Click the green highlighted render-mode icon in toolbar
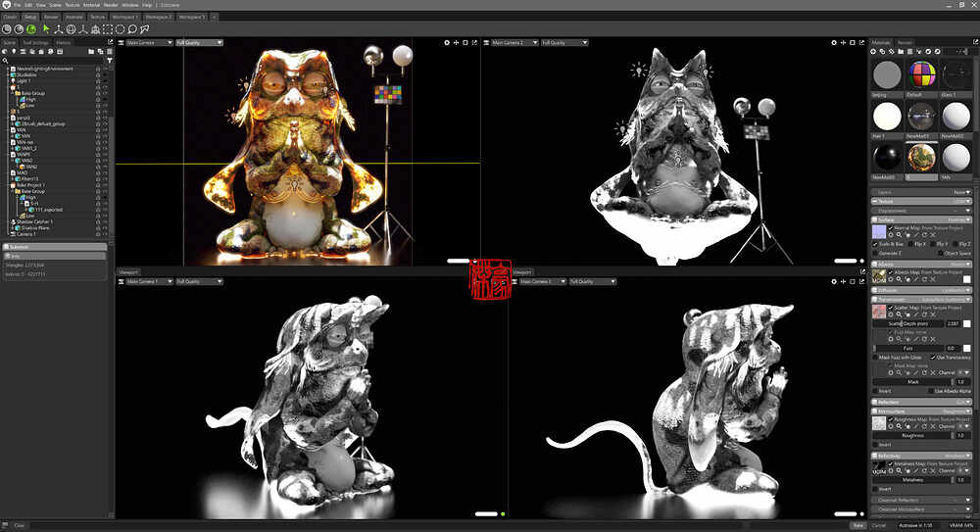The width and height of the screenshot is (980, 532). point(31,28)
